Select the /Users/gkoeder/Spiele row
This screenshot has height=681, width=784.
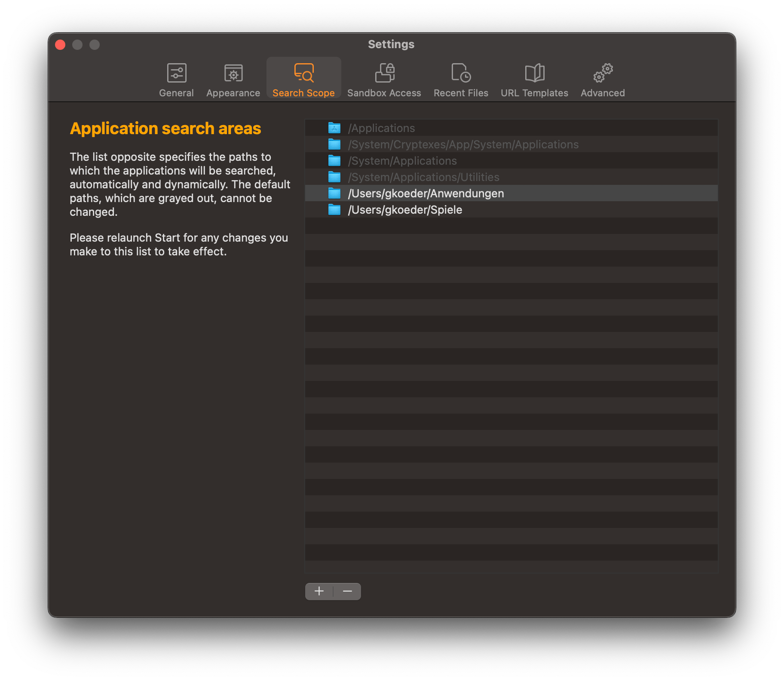click(x=511, y=209)
